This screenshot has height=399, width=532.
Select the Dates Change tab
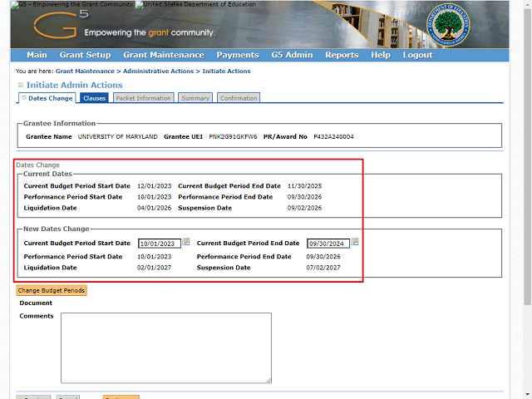tap(47, 98)
